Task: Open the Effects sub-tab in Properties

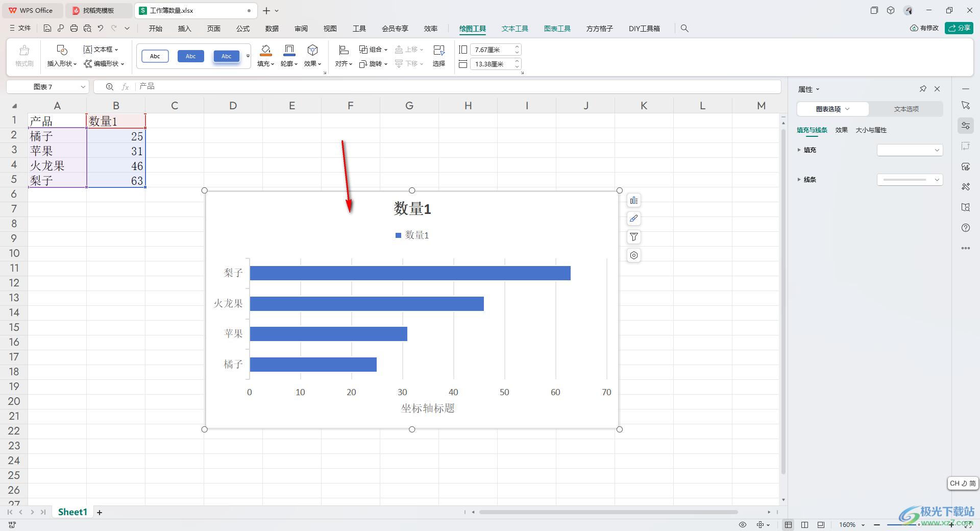Action: tap(841, 130)
